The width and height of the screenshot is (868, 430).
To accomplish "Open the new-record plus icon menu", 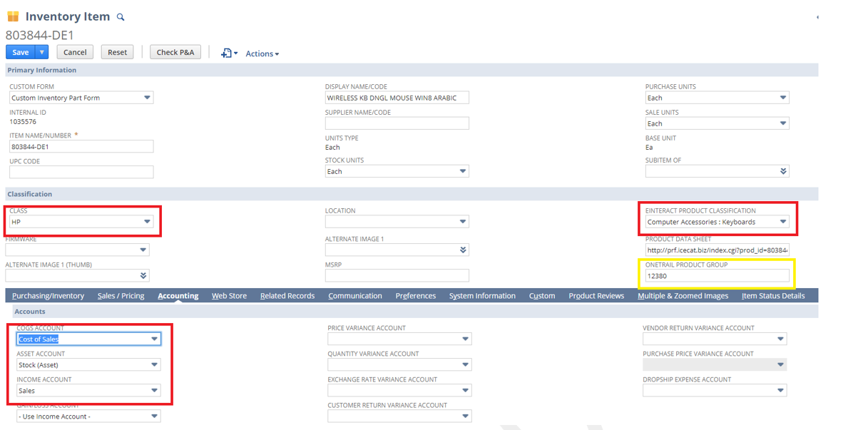I will click(228, 53).
